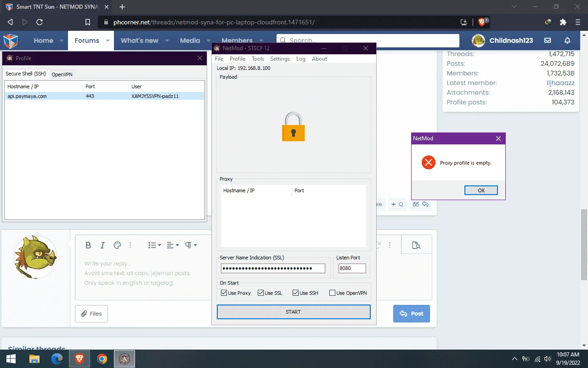Expand the What's new dropdown arrow
Viewport: 588px width, 368px height.
(x=167, y=41)
